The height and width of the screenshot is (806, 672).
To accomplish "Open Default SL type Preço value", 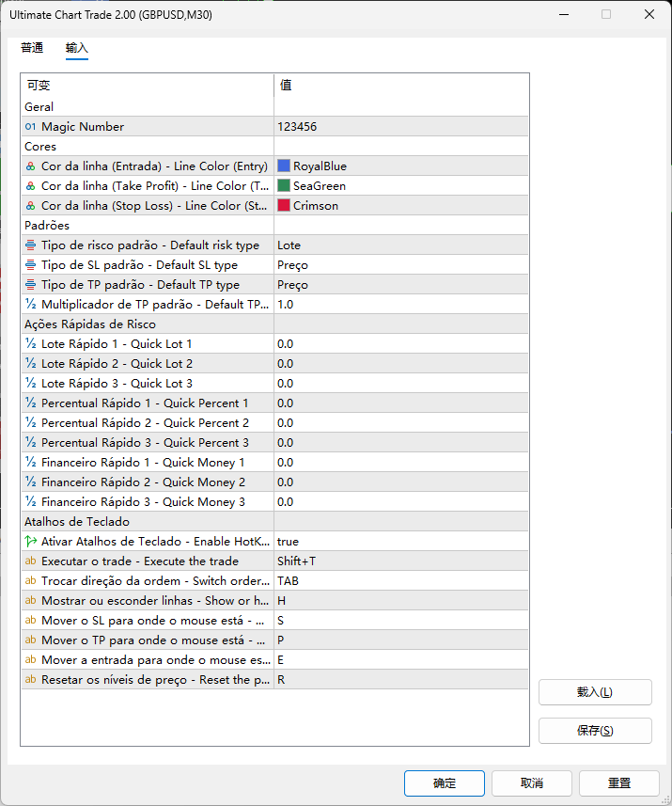I will click(x=400, y=264).
